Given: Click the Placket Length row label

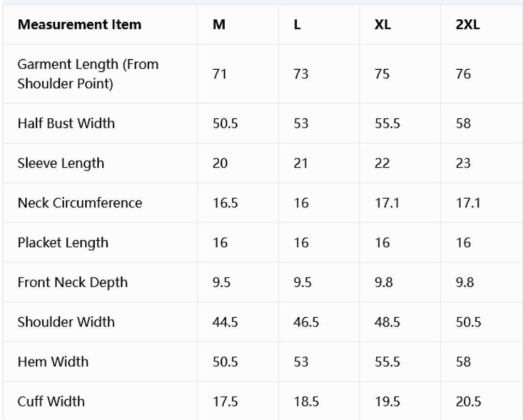Looking at the screenshot, I should pos(63,243).
